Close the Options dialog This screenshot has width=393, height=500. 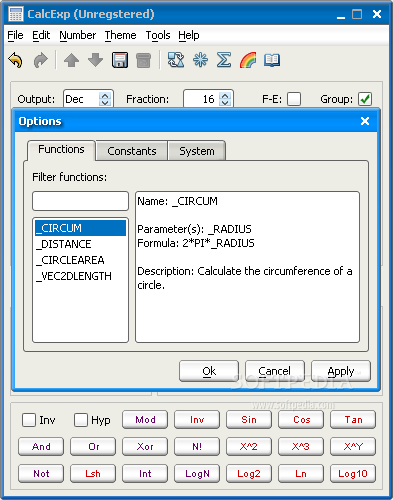(365, 121)
